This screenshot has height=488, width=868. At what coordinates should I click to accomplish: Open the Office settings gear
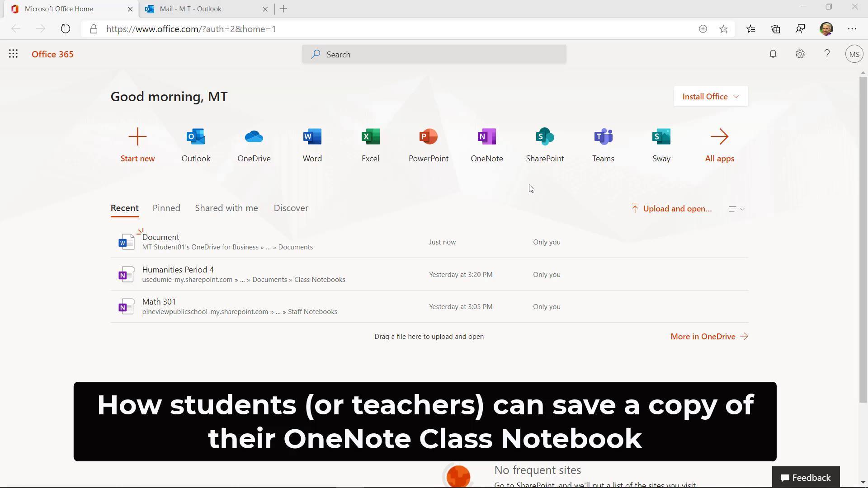800,54
